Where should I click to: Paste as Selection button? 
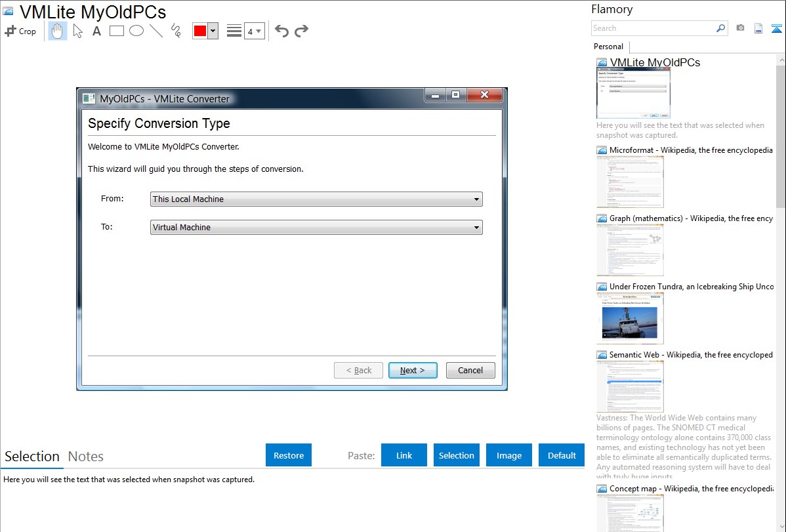[x=456, y=455]
